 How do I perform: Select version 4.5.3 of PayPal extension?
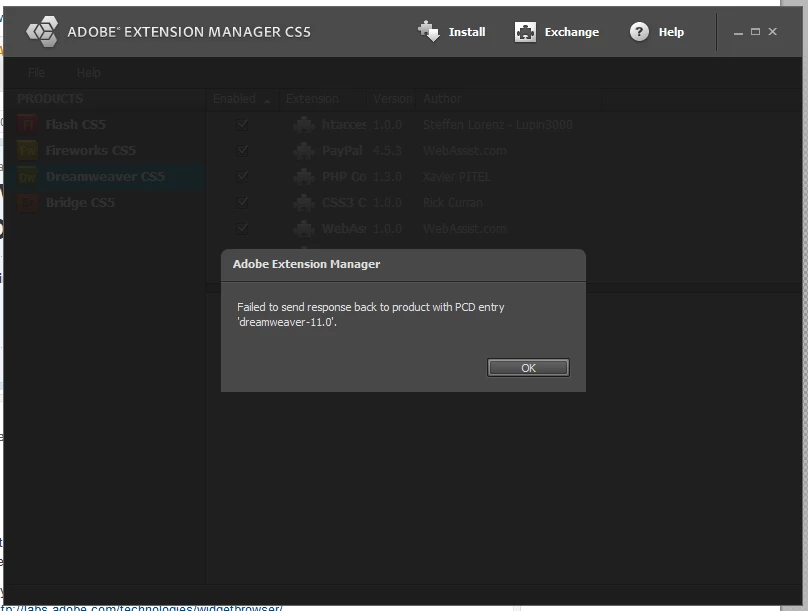(387, 150)
